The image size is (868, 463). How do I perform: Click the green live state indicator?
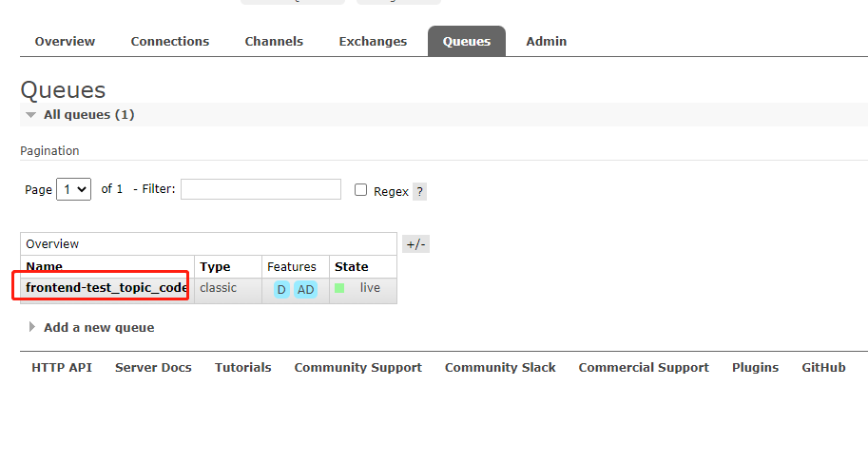coord(339,288)
